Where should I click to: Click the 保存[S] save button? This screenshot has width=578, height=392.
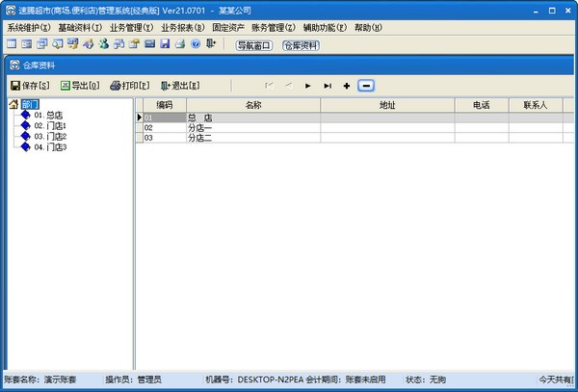30,86
